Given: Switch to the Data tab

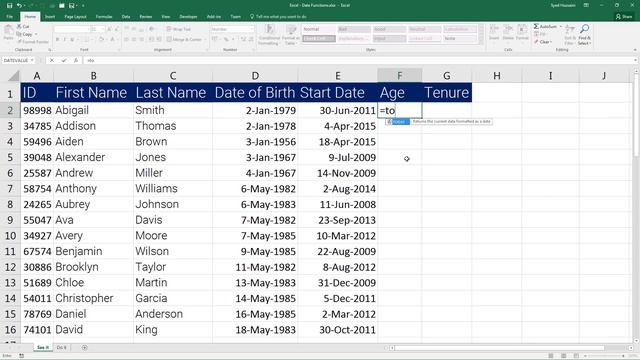Looking at the screenshot, I should [126, 17].
